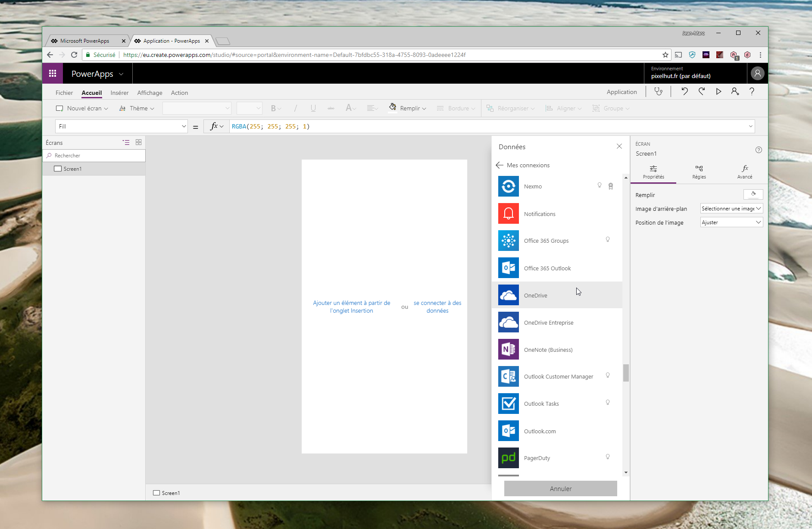Select the OneDrive Entreprise icon

(509, 322)
